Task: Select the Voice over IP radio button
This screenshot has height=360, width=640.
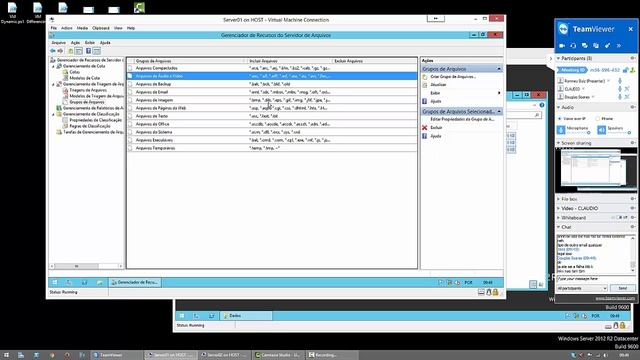Action: pos(560,118)
